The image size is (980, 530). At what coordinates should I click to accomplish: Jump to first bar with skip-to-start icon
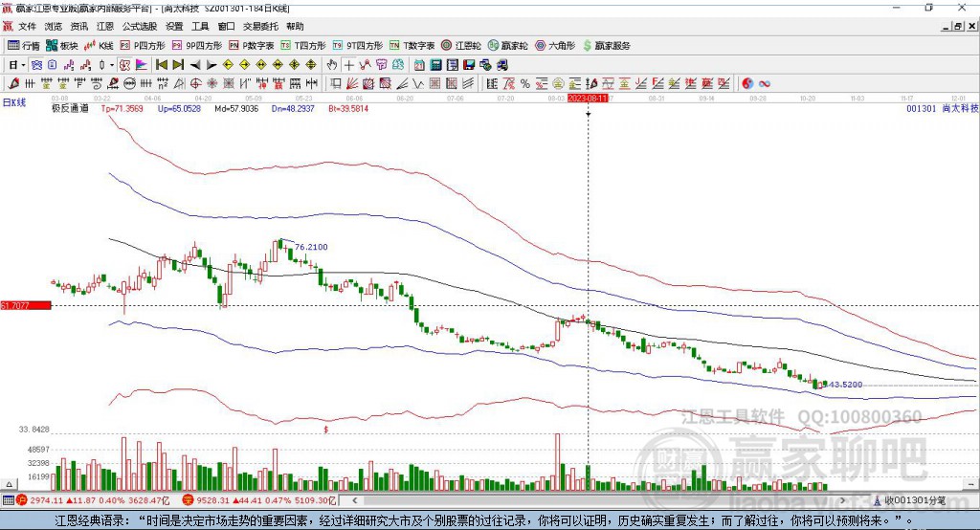tap(161, 65)
